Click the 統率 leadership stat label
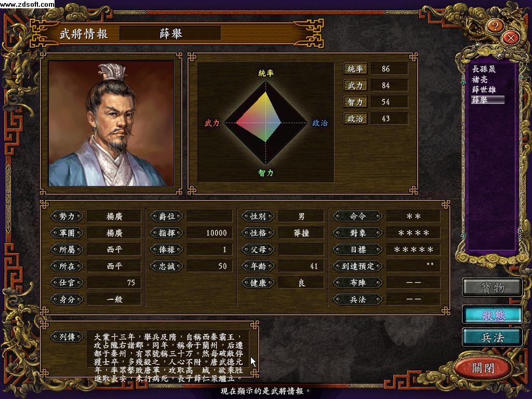 (355, 69)
